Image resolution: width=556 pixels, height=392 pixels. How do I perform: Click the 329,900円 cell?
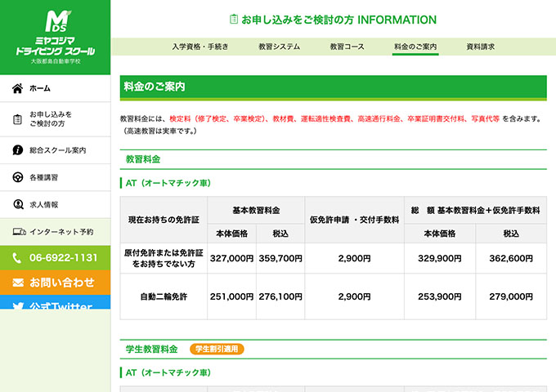click(x=440, y=258)
